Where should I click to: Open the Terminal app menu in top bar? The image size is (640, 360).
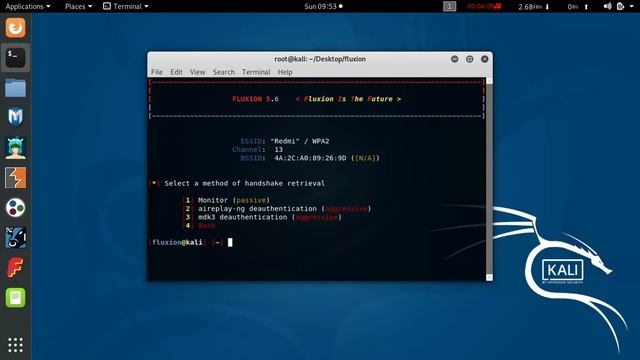pos(126,6)
